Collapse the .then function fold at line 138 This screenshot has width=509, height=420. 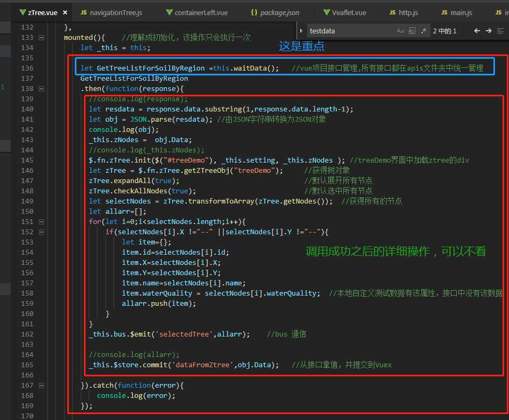(41, 89)
